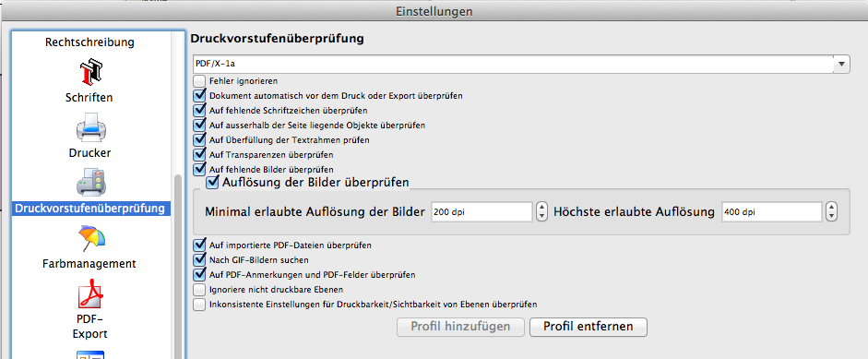Choose the Farbmanagement sidebar label
The image size is (868, 359).
pyautogui.click(x=89, y=264)
